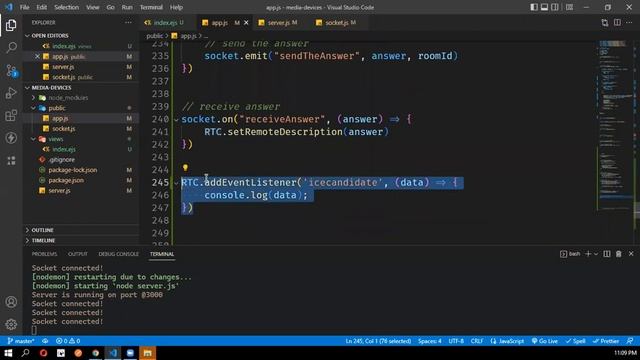Open Windows Start button
The image size is (640, 360).
tap(8, 353)
